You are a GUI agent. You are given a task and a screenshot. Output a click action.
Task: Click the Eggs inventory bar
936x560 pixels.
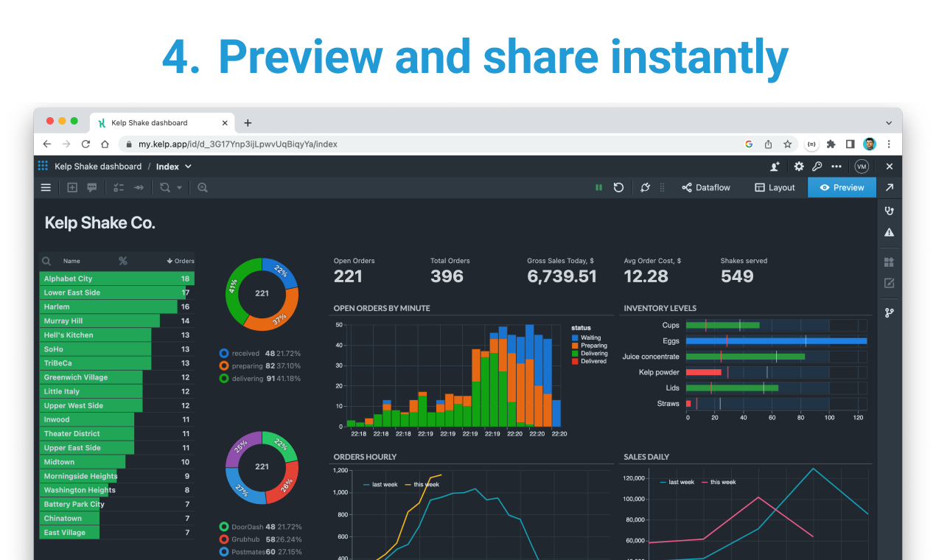(776, 341)
